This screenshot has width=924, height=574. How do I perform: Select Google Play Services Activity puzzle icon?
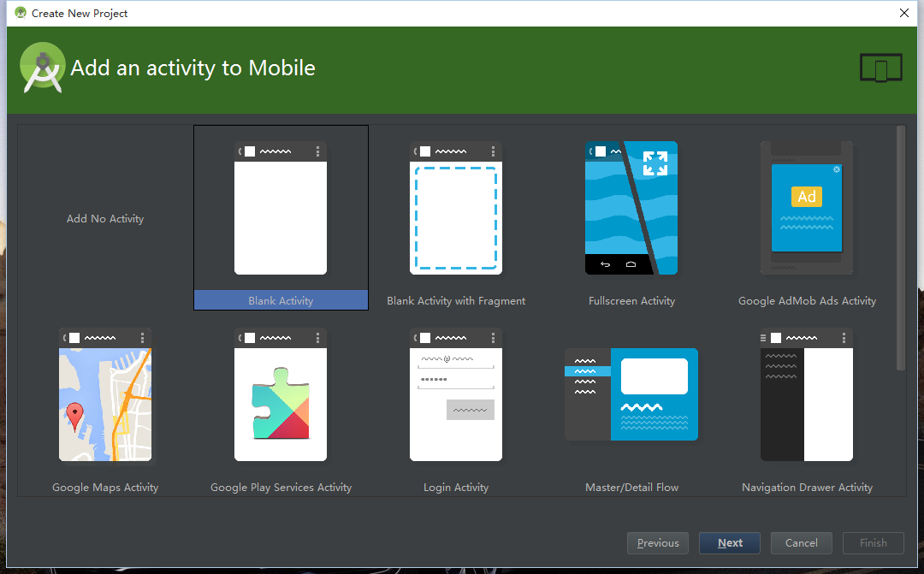(x=281, y=403)
